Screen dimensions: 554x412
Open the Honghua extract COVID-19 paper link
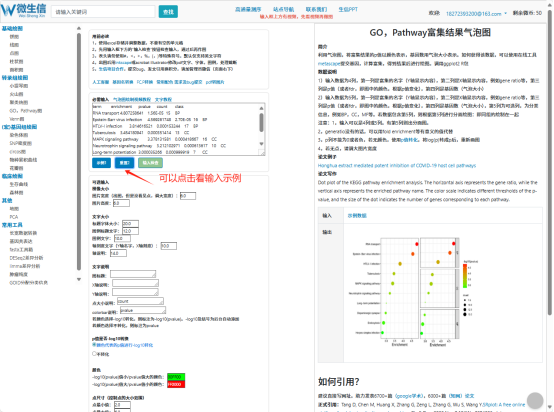pyautogui.click(x=397, y=165)
